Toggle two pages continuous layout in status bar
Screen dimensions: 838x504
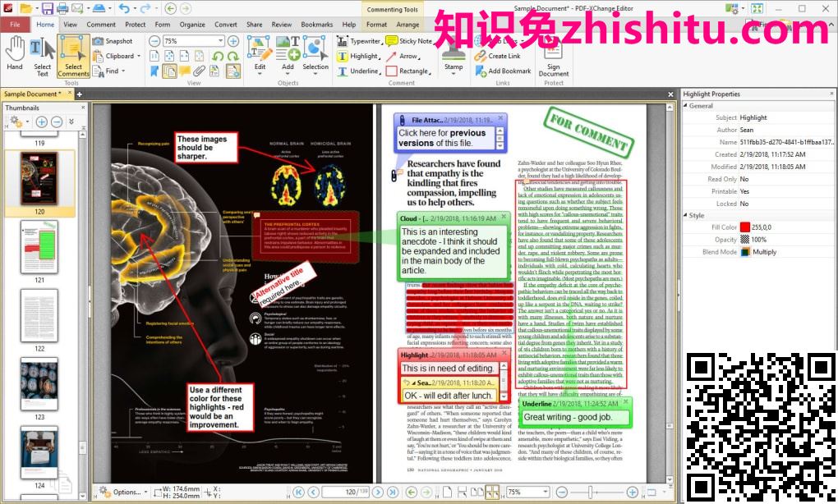tap(492, 493)
